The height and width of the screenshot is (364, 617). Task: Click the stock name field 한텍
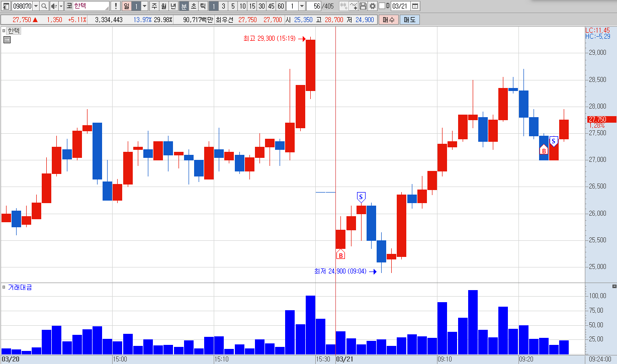tap(91, 6)
